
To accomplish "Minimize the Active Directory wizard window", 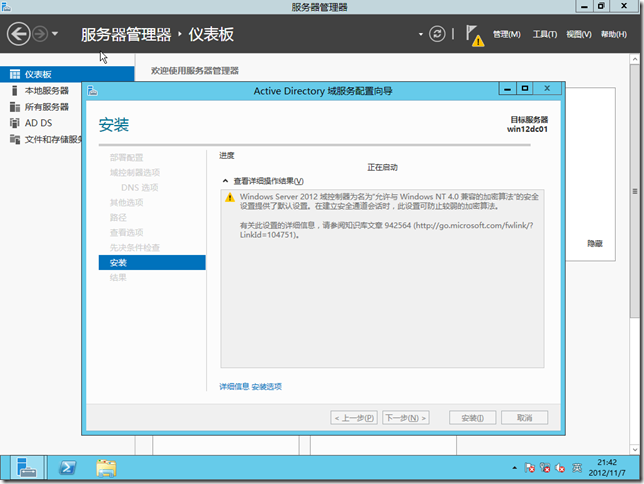I will click(508, 88).
